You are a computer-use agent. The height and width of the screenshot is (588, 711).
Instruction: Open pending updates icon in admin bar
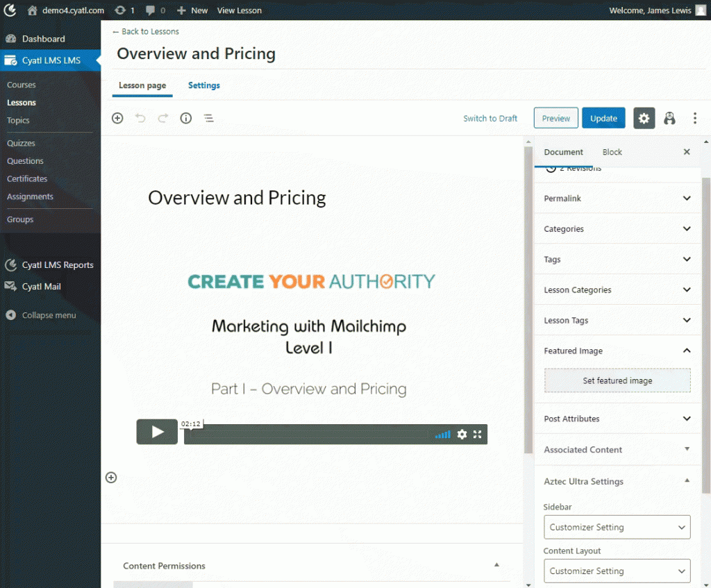tap(124, 10)
